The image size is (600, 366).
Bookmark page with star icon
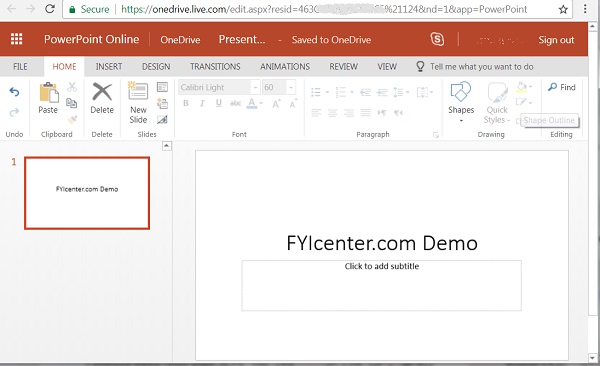(563, 9)
